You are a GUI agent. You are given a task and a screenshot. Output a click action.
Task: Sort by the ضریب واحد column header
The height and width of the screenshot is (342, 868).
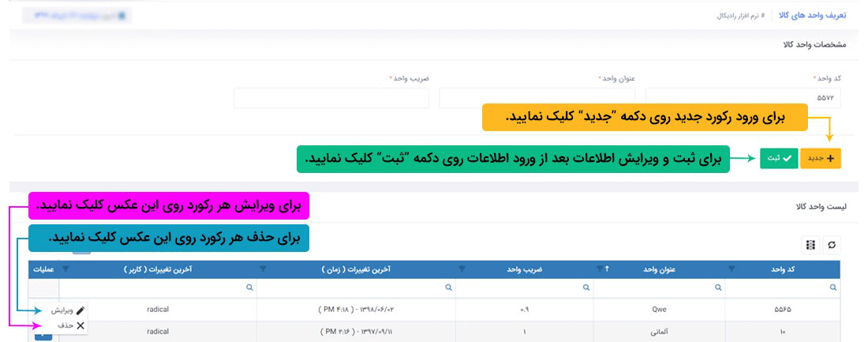click(524, 269)
